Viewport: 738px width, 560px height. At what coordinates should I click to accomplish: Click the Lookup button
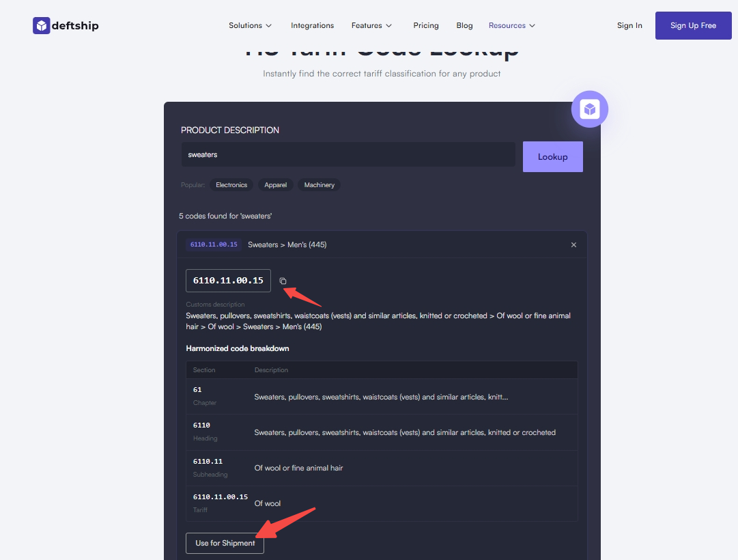pos(552,157)
